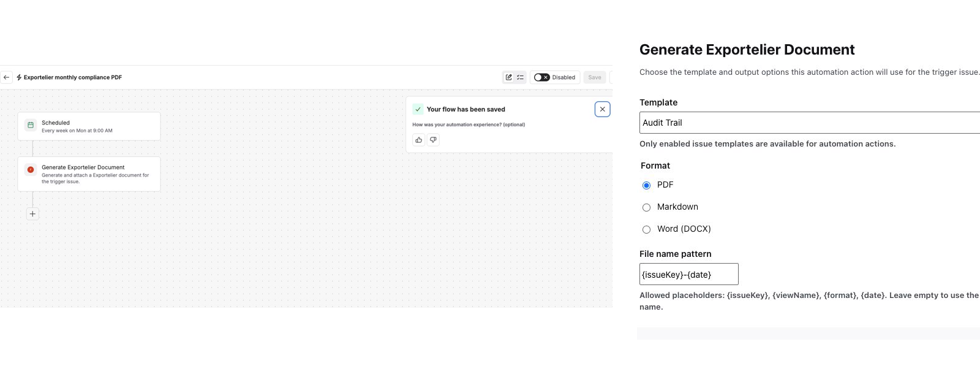Click 'Generate and attach a Exportelier document' description
Viewport: 980px width, 374px height.
96,178
